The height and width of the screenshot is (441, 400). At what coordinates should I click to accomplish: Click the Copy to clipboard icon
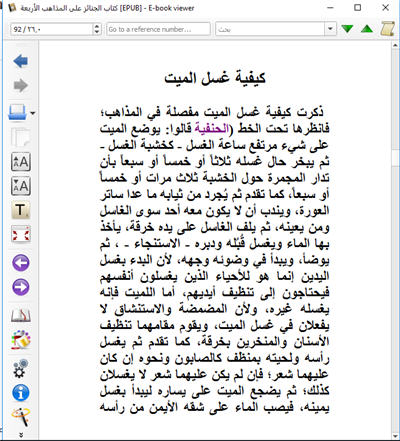tap(21, 137)
